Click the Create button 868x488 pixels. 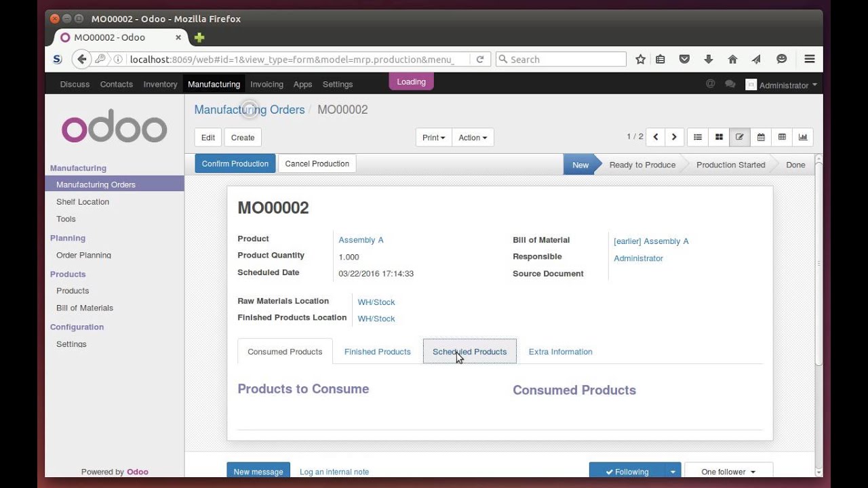tap(243, 138)
